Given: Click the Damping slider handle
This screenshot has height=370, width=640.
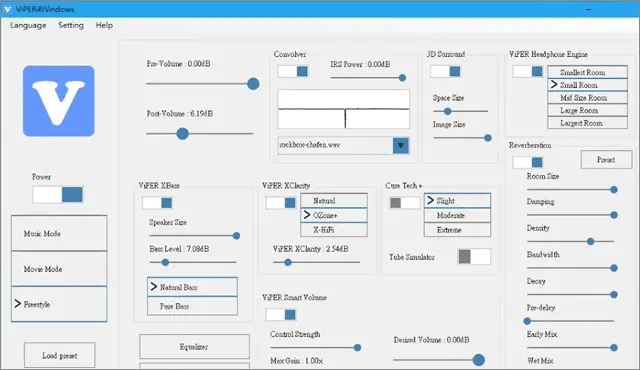Looking at the screenshot, I should [x=613, y=215].
